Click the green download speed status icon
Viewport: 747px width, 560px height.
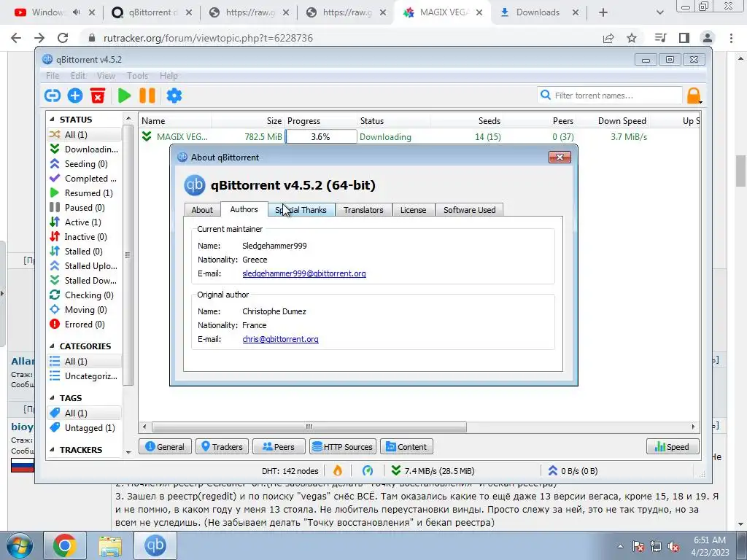click(396, 471)
